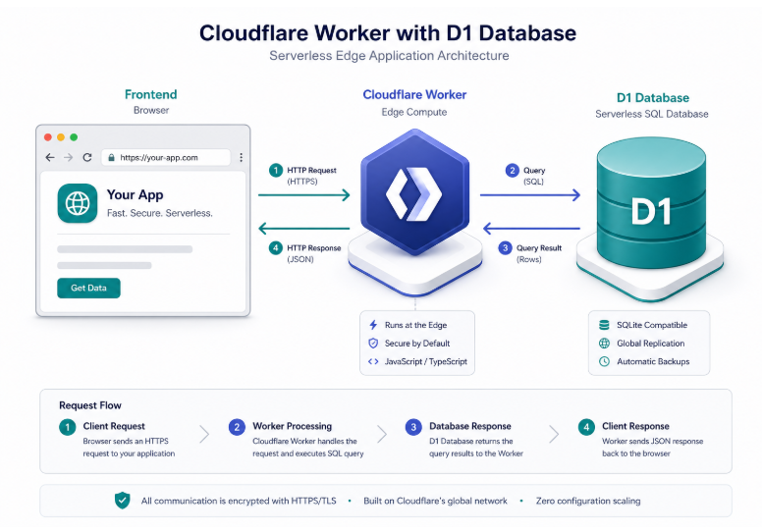Click the 'Query' (SQL) label
This screenshot has width=762, height=532.
tap(534, 170)
